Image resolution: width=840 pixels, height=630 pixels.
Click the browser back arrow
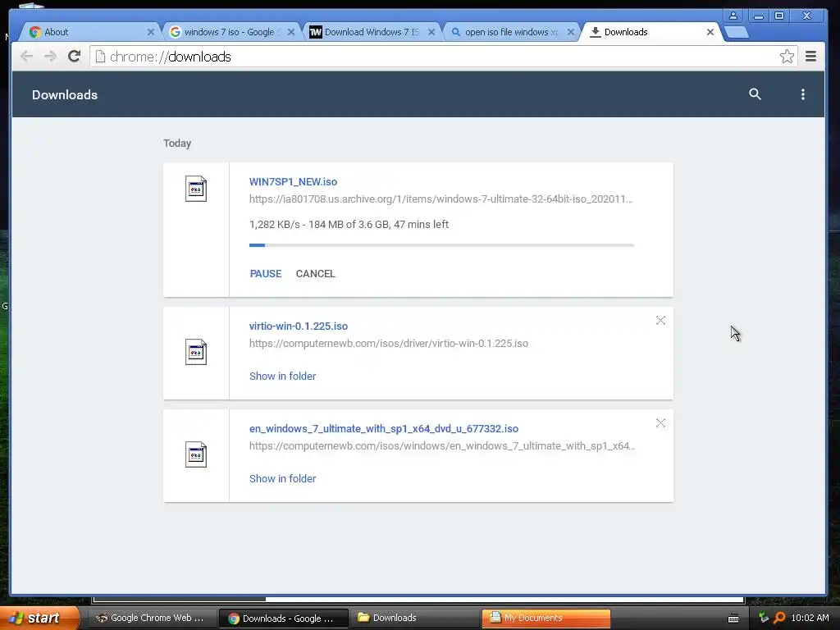26,57
